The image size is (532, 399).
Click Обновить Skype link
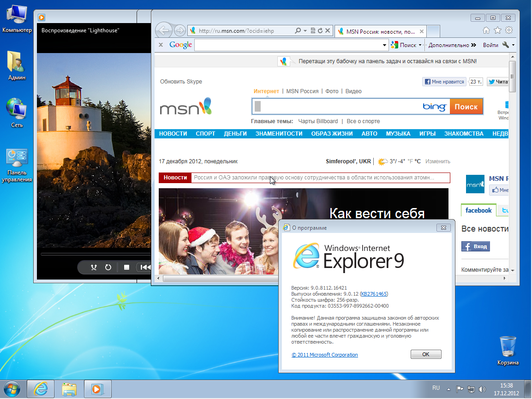click(x=181, y=82)
